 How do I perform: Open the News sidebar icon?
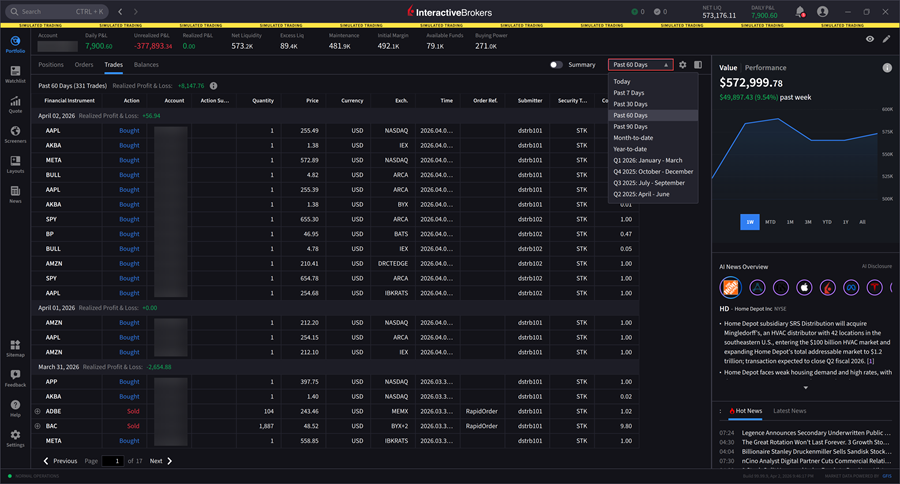click(15, 195)
